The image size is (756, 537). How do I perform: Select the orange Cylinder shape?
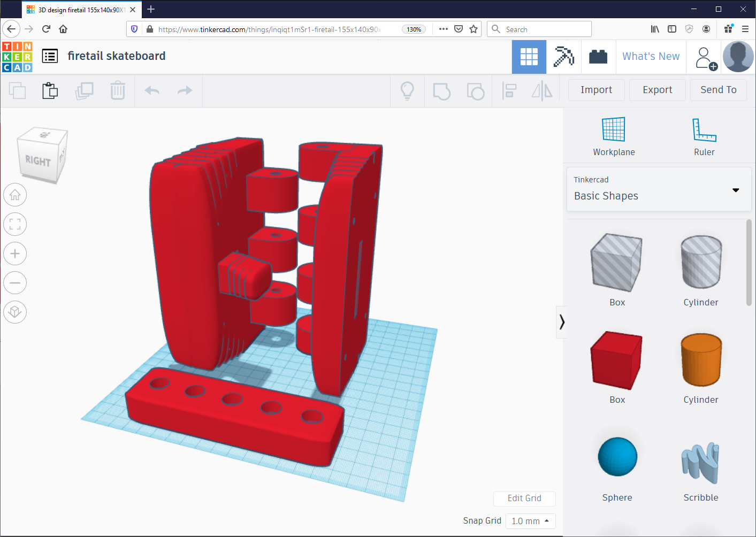tap(701, 360)
